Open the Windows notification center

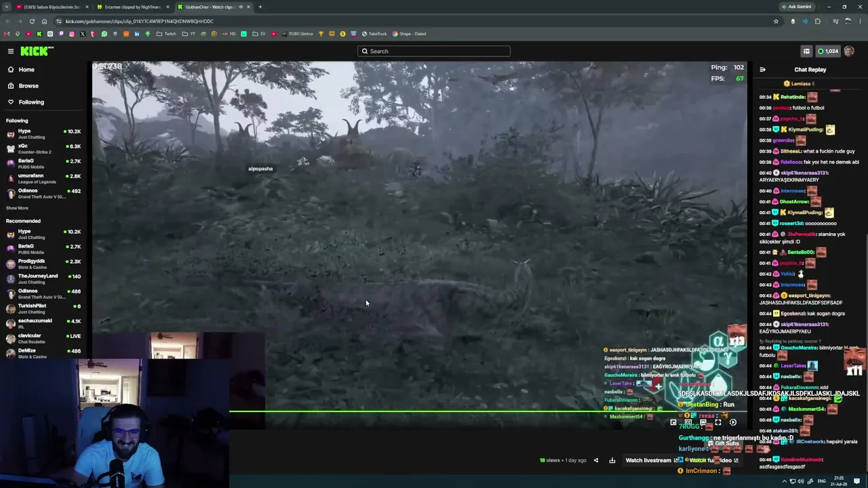point(857,481)
